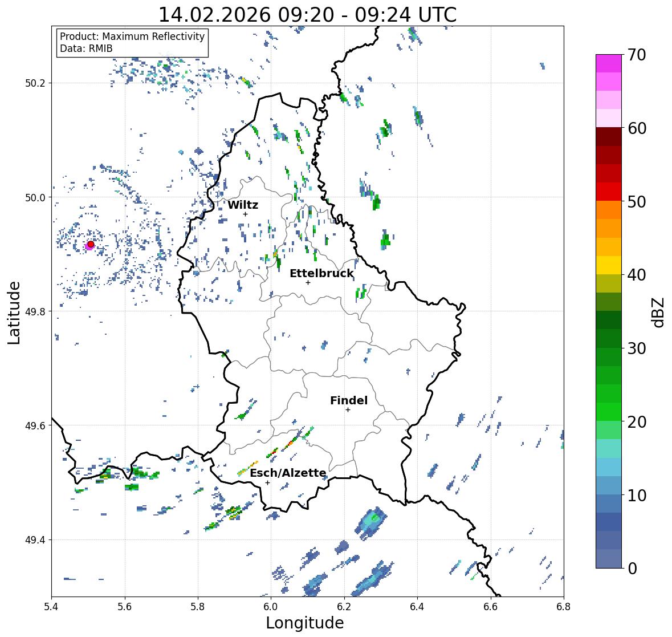Click the cross marker below Wiltz
Image resolution: width=672 pixels, height=637 pixels.
(x=245, y=214)
